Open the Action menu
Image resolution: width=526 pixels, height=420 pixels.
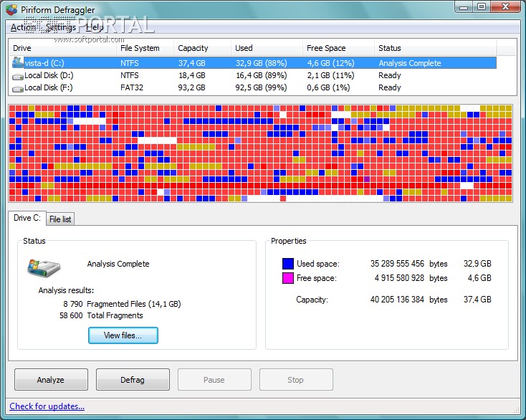click(22, 27)
